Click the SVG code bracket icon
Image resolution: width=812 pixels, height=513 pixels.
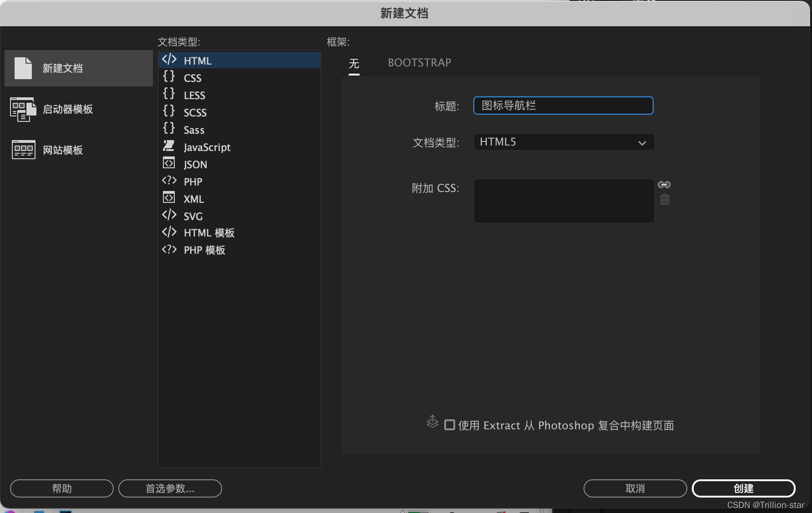[x=169, y=215]
